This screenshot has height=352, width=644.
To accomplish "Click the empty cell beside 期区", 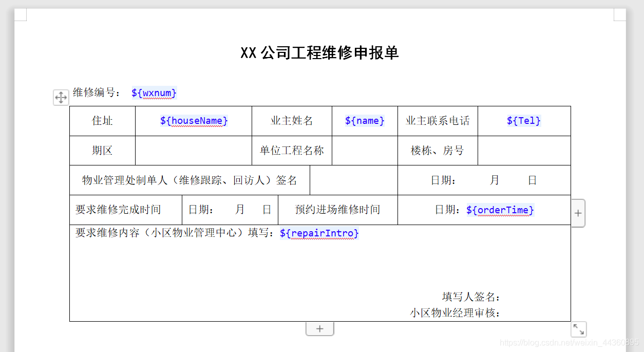I will tap(193, 150).
